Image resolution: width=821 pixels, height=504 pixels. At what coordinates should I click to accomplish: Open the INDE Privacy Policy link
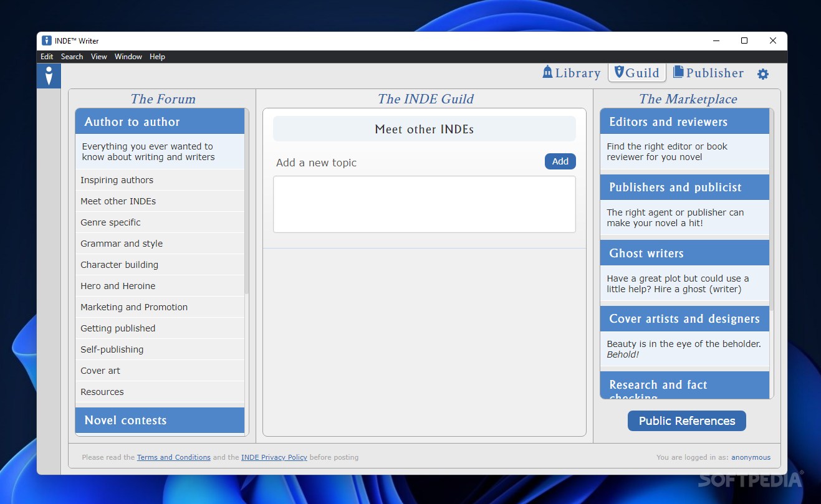click(x=274, y=457)
